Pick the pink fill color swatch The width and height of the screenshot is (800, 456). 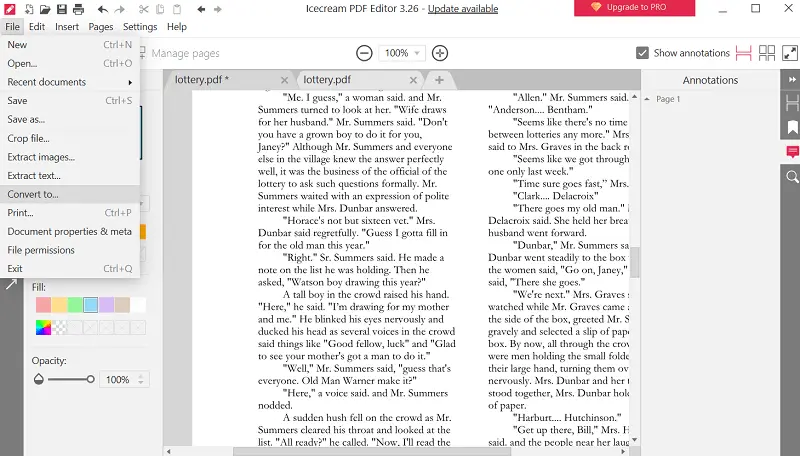tap(43, 305)
